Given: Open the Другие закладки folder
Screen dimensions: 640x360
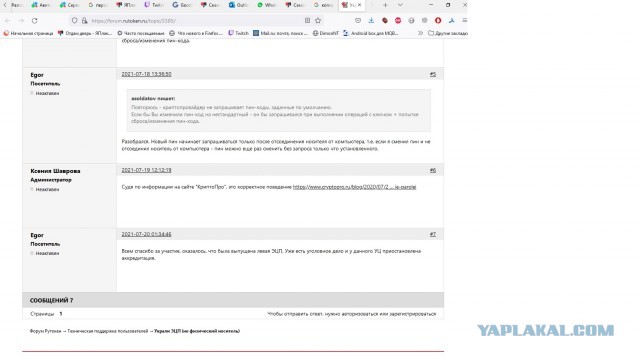Looking at the screenshot, I should [x=448, y=33].
